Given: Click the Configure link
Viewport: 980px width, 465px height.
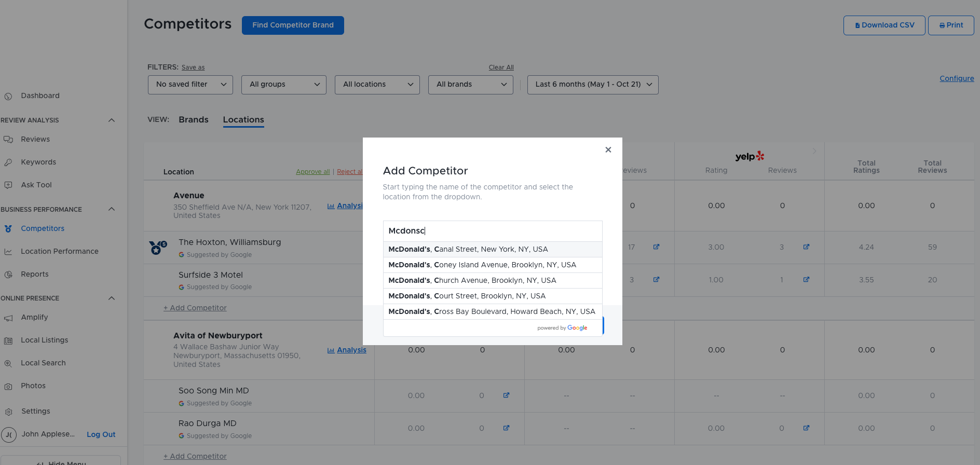Looking at the screenshot, I should click(957, 79).
